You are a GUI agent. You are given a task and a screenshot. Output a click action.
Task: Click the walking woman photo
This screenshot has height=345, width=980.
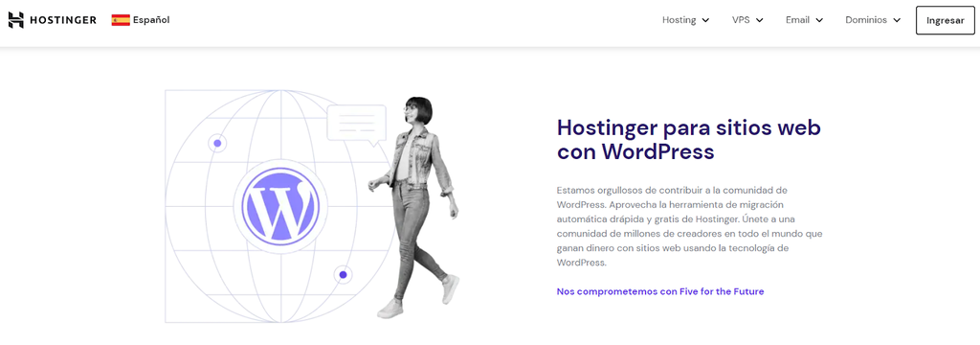[x=414, y=207]
